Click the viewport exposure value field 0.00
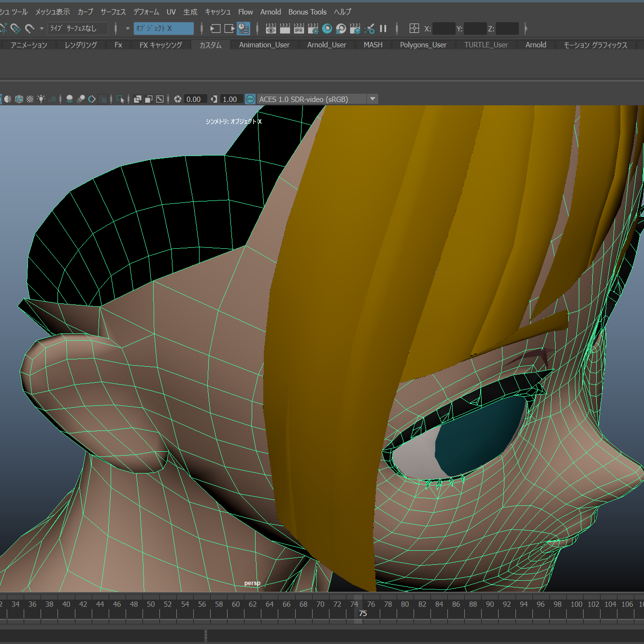The width and height of the screenshot is (644, 644). click(196, 99)
